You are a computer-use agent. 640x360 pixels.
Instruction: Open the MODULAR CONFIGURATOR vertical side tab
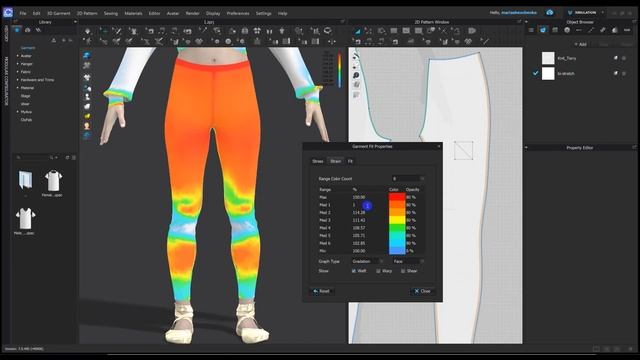coord(6,81)
